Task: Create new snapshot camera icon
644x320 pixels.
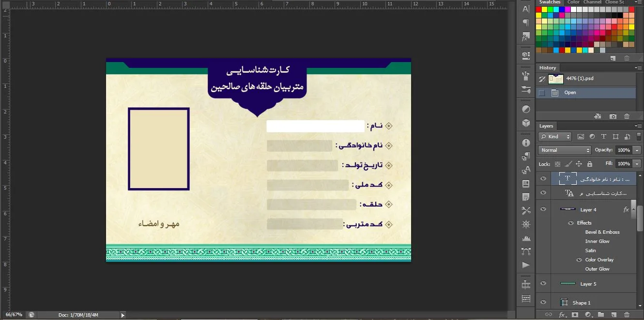Action: point(613,116)
